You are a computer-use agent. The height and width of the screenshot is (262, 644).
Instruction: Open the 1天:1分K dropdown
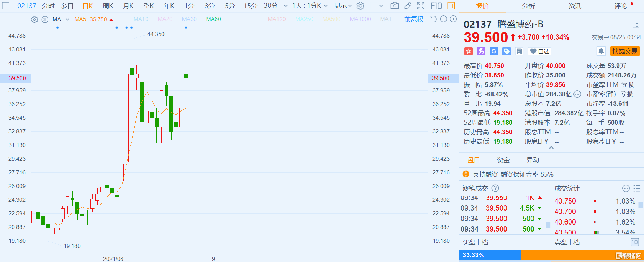pyautogui.click(x=310, y=6)
